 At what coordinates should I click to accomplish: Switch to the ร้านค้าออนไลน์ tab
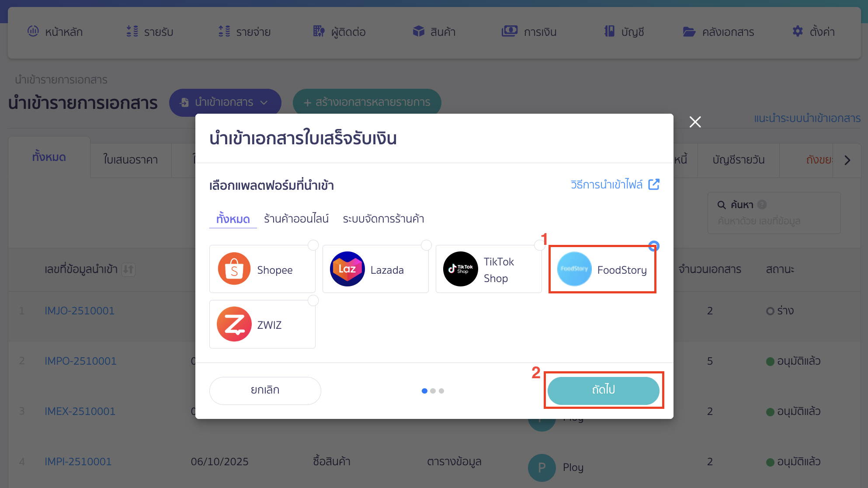[296, 219]
